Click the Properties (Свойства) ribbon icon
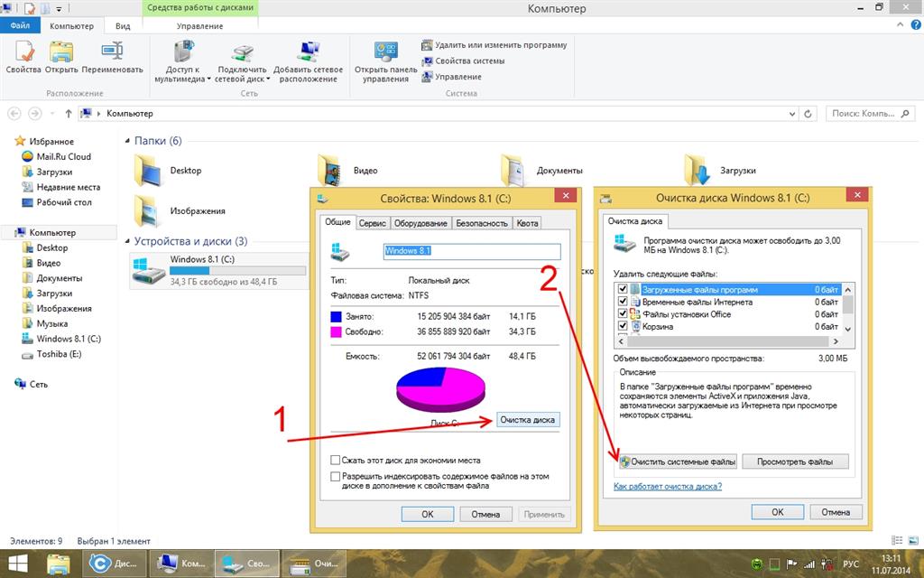This screenshot has height=578, width=924. pyautogui.click(x=23, y=51)
